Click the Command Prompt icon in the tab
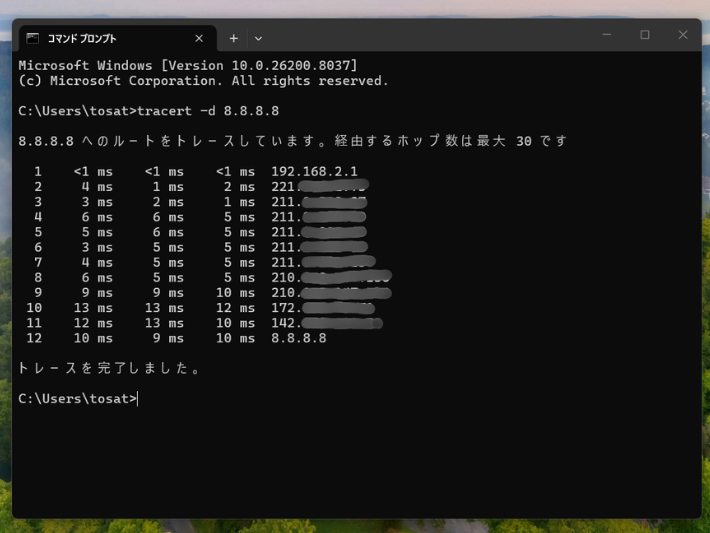This screenshot has width=710, height=533. pos(33,38)
